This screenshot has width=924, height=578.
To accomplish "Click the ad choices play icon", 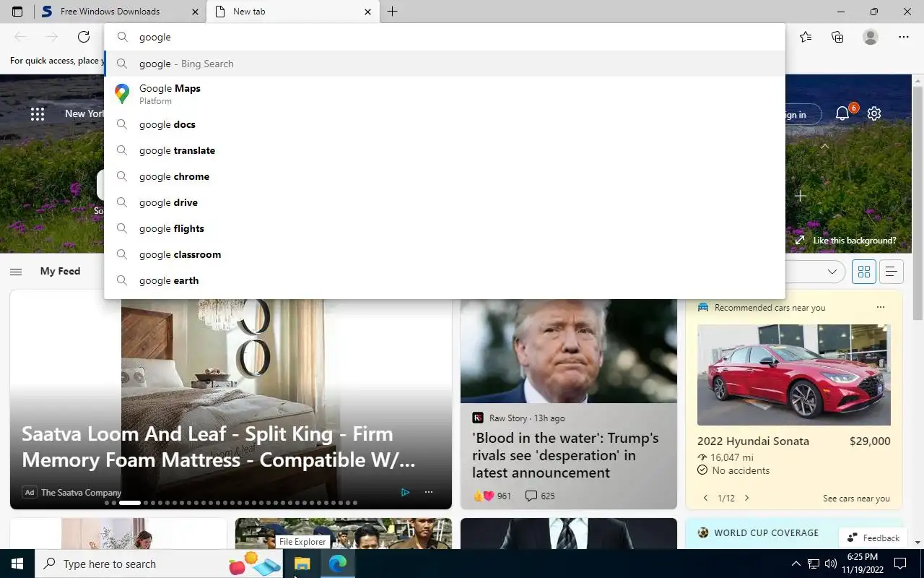I will pos(405,493).
